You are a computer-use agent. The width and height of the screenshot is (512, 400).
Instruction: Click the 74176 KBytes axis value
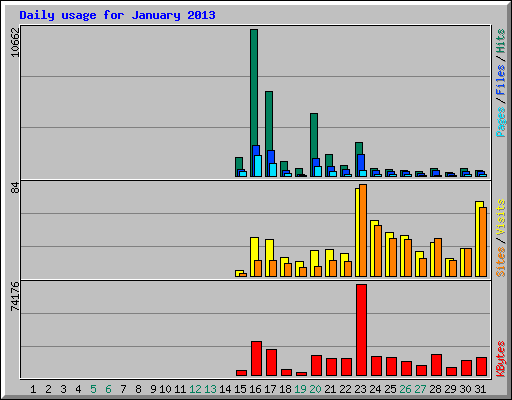15,296
